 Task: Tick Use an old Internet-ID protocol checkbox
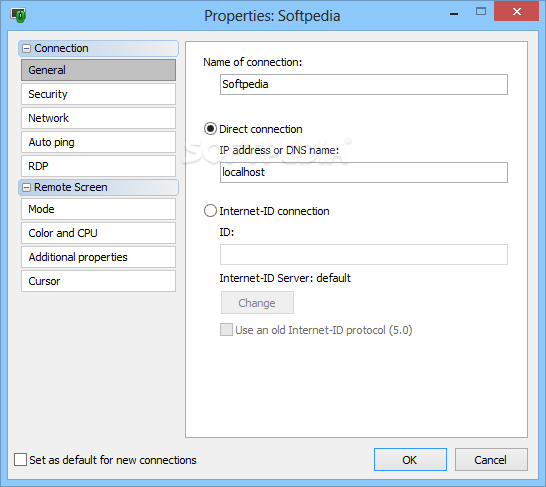point(226,330)
